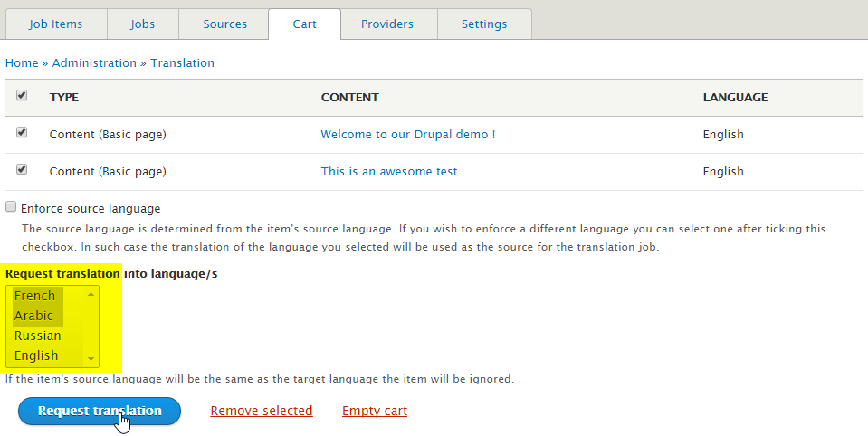Toggle the select-all checkbox in table header

22,96
